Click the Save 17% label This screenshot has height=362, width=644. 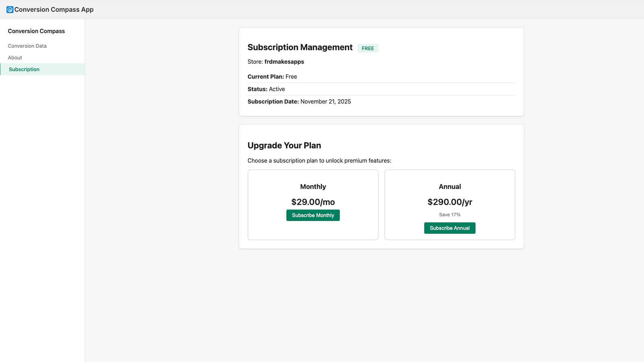450,214
